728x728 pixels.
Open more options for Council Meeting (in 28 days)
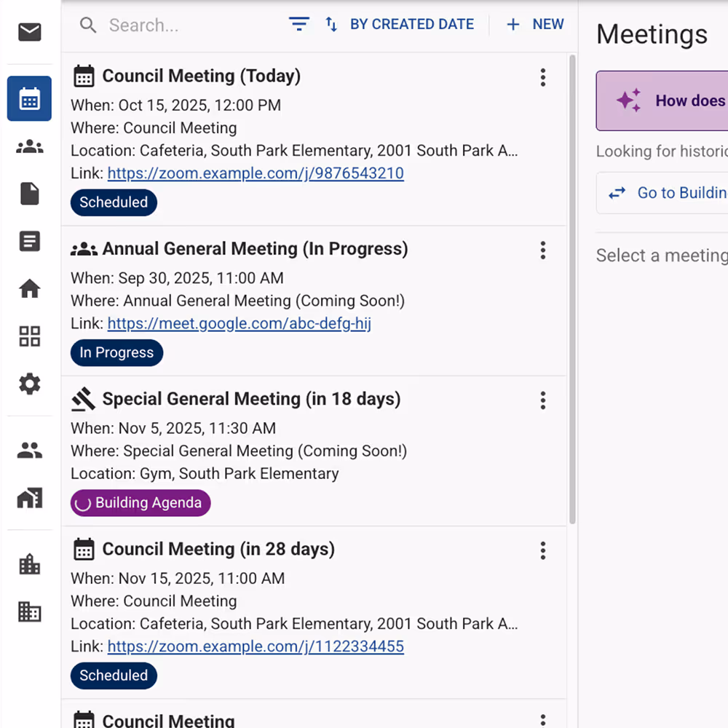point(543,550)
